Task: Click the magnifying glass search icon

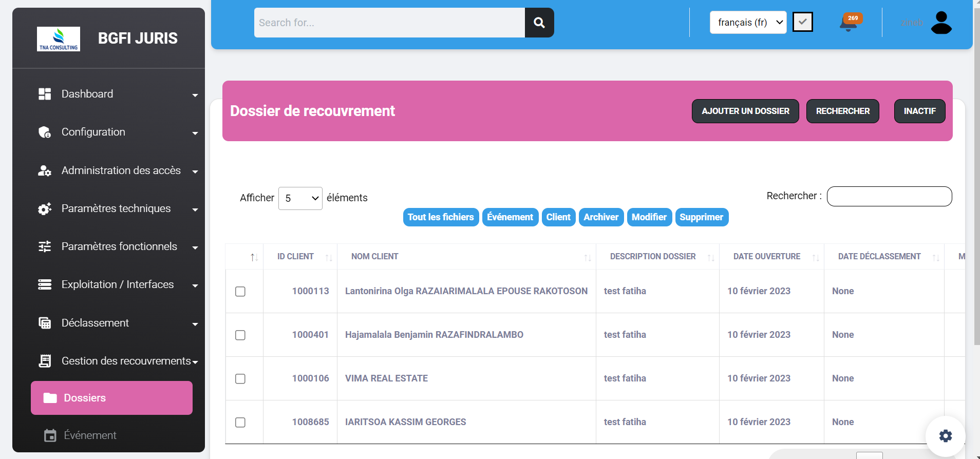Action: (x=539, y=23)
